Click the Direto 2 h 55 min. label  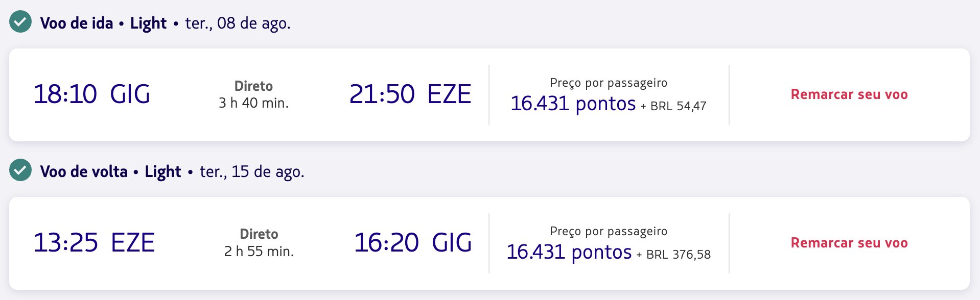(x=259, y=243)
